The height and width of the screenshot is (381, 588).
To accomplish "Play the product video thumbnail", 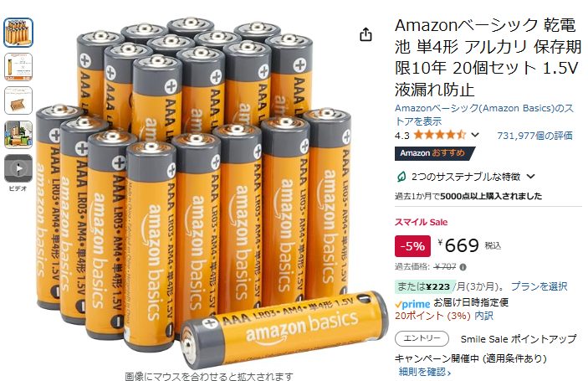I will coord(18,168).
